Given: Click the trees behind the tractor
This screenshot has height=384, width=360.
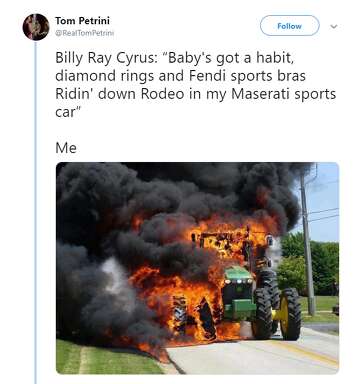Looking at the screenshot, I should click(310, 262).
